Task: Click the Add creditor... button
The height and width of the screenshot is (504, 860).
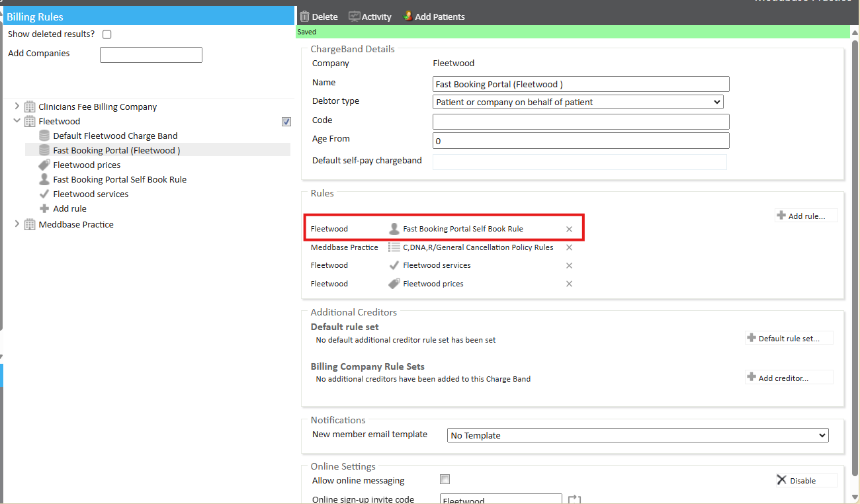Action: click(789, 378)
